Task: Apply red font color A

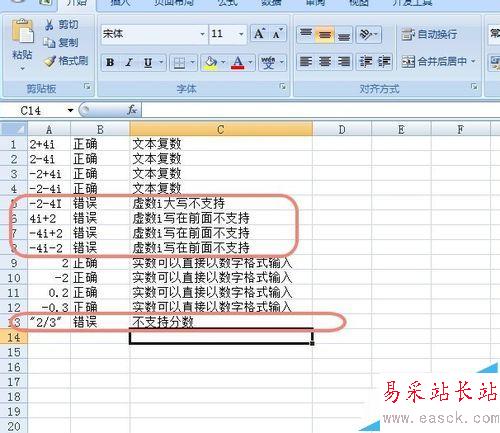Action: (238, 62)
